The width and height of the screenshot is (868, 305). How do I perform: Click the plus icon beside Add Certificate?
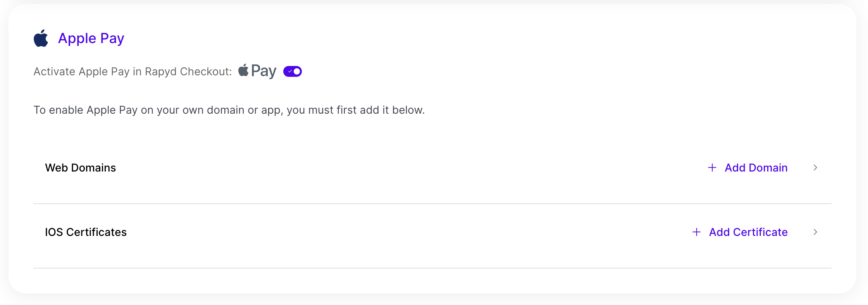pyautogui.click(x=696, y=232)
